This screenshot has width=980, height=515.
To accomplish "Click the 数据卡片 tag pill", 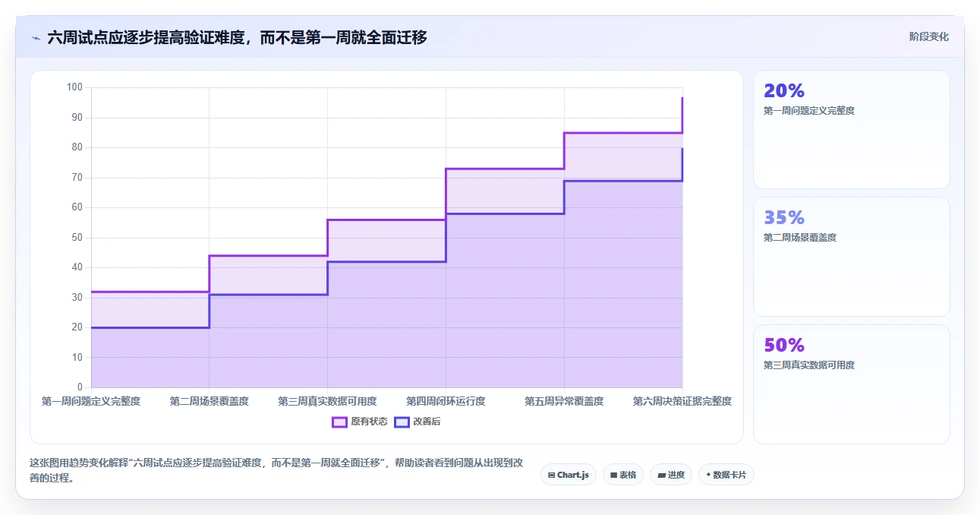I will tap(726, 475).
